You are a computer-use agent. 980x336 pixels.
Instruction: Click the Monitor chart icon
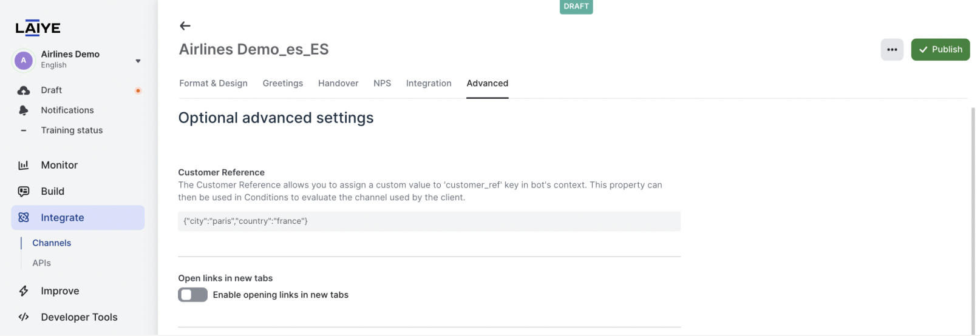24,165
